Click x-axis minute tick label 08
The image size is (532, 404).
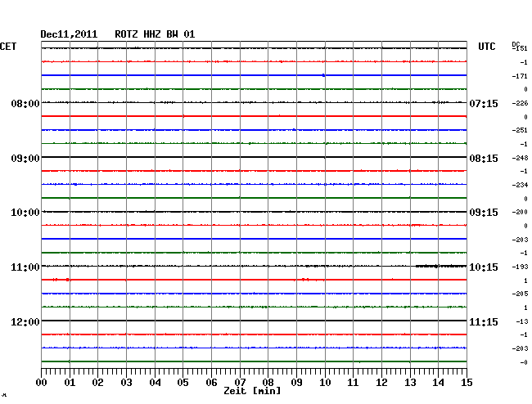pos(268,382)
